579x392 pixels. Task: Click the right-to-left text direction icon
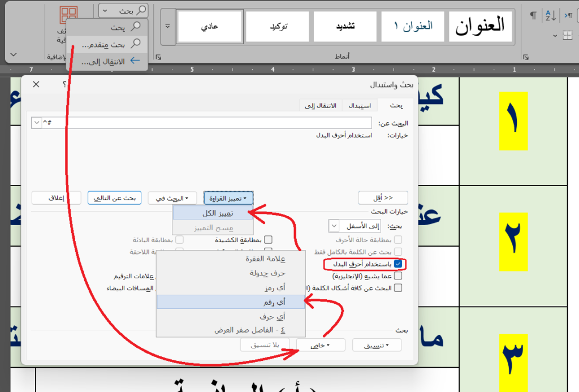tap(568, 15)
